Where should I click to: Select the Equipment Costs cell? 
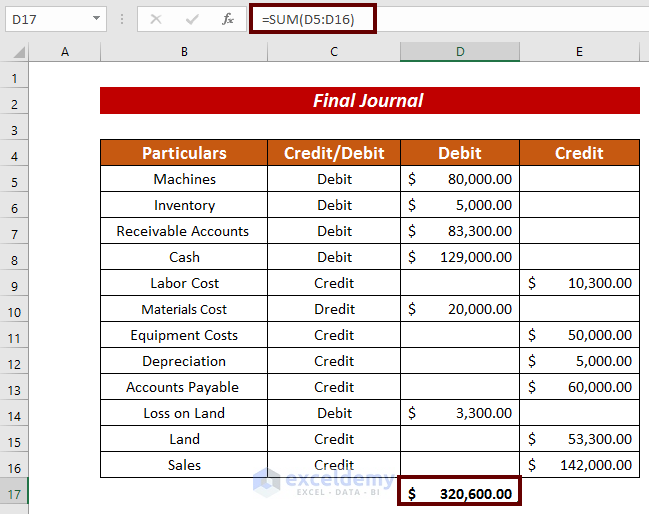pyautogui.click(x=184, y=335)
